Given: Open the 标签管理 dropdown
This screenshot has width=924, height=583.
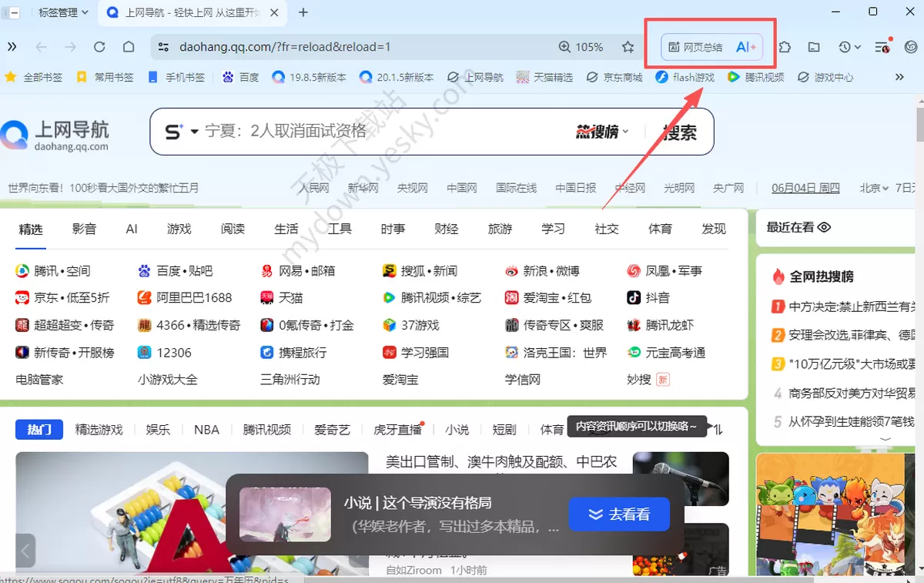Looking at the screenshot, I should pos(63,12).
